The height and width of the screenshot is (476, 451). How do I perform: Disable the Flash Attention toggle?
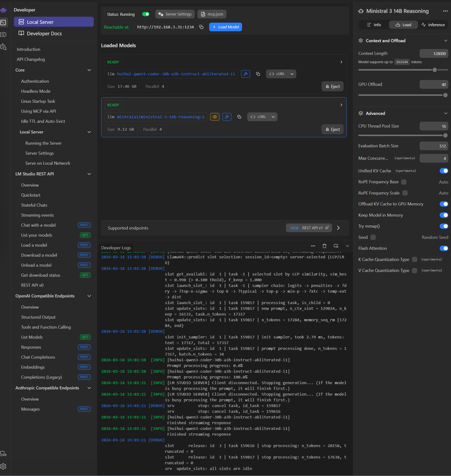coord(444,248)
